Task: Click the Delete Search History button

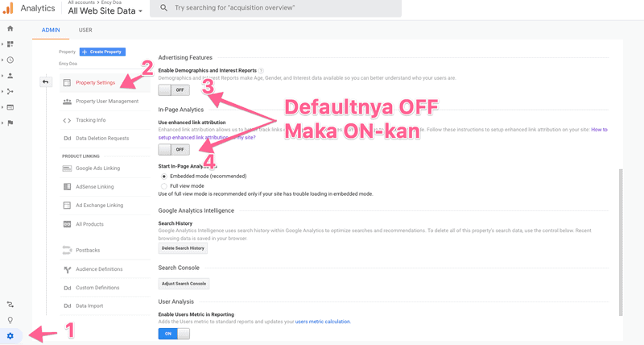Action: tap(183, 248)
